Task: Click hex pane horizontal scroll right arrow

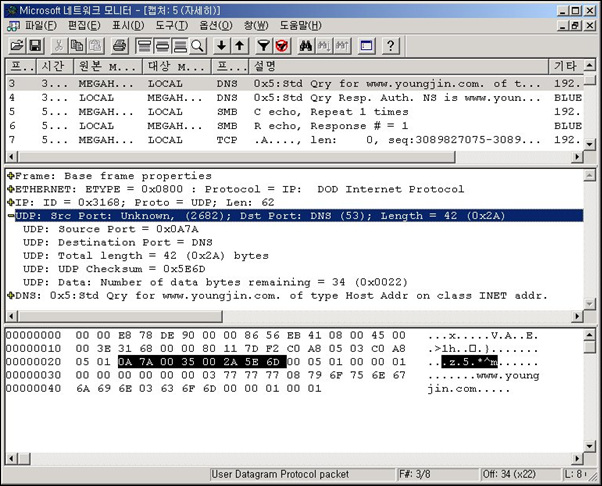Action: coord(577,458)
